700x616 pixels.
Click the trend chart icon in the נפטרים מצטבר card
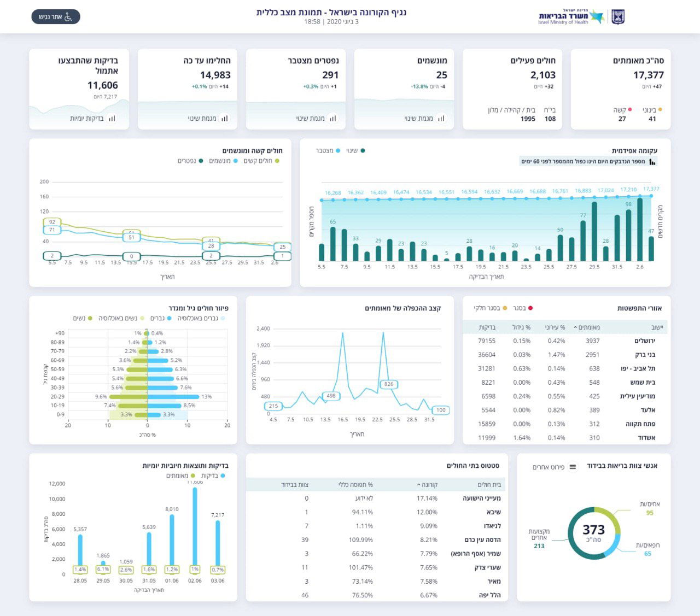tap(332, 118)
